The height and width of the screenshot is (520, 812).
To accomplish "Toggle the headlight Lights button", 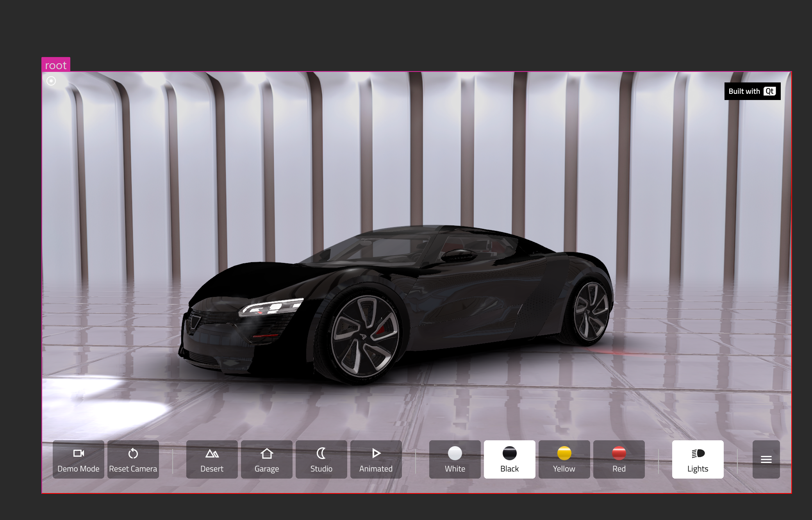I will tap(698, 459).
